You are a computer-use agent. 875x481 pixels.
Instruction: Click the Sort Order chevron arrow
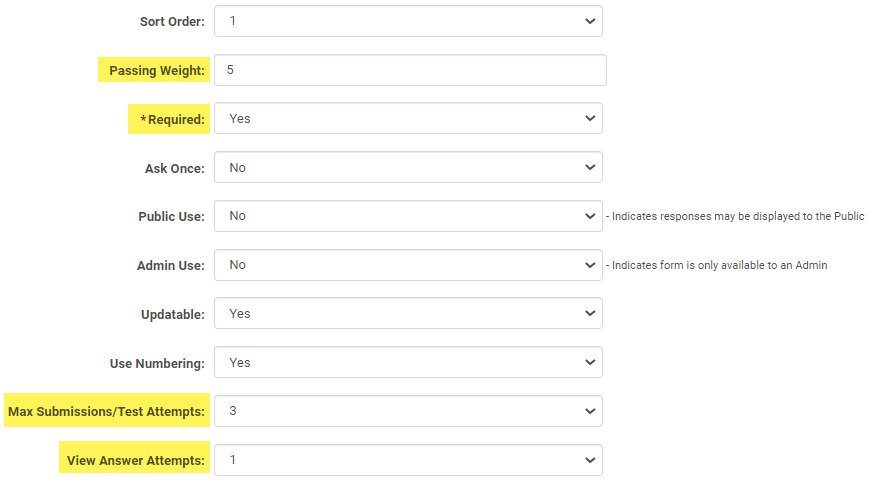pyautogui.click(x=588, y=21)
